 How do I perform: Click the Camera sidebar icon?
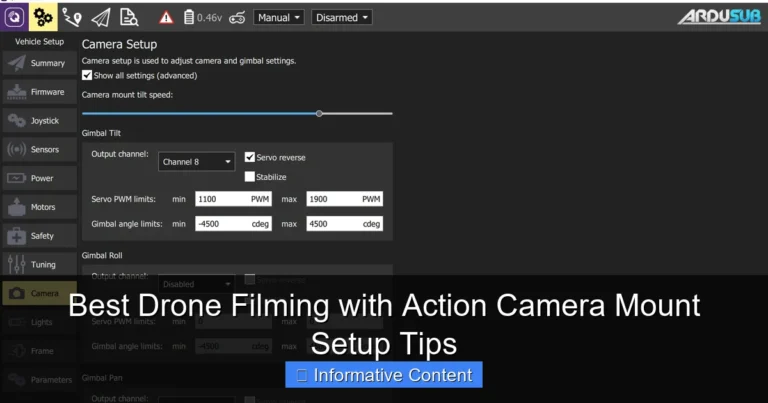(x=17, y=293)
